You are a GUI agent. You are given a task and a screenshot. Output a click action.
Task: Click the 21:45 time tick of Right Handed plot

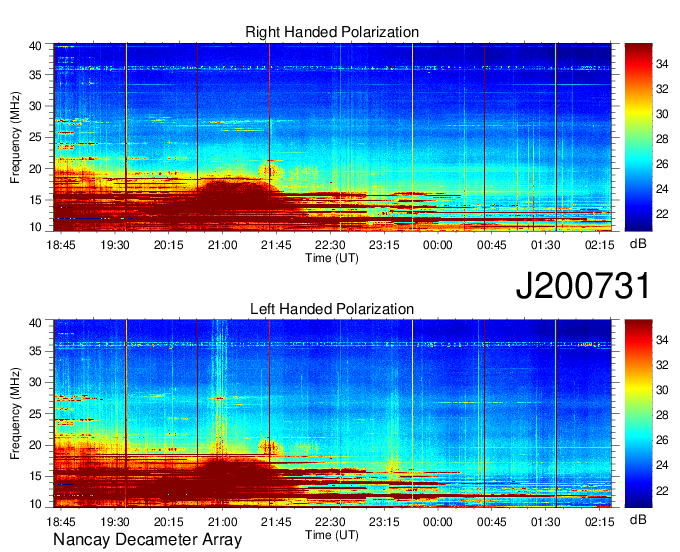[x=276, y=245]
